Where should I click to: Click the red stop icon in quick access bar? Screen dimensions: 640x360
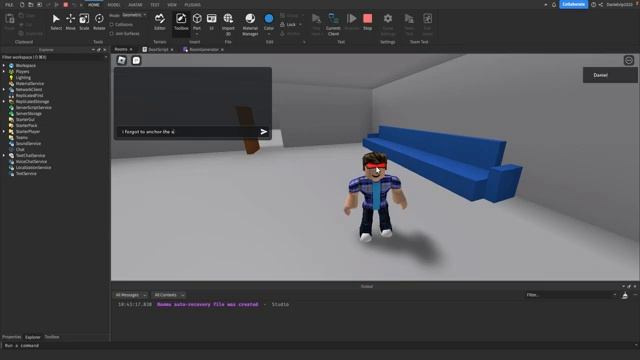click(x=66, y=4)
